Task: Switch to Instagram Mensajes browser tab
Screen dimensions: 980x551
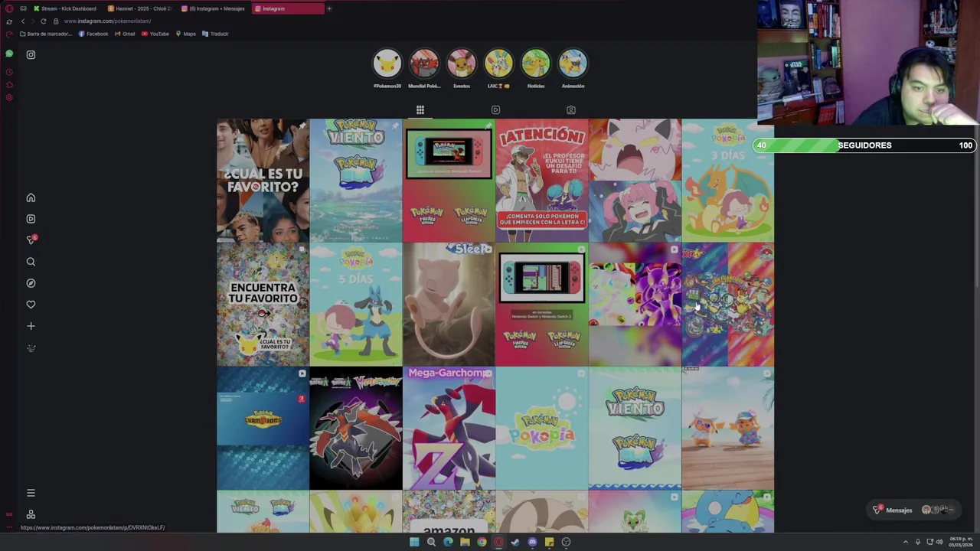Action: pyautogui.click(x=214, y=8)
